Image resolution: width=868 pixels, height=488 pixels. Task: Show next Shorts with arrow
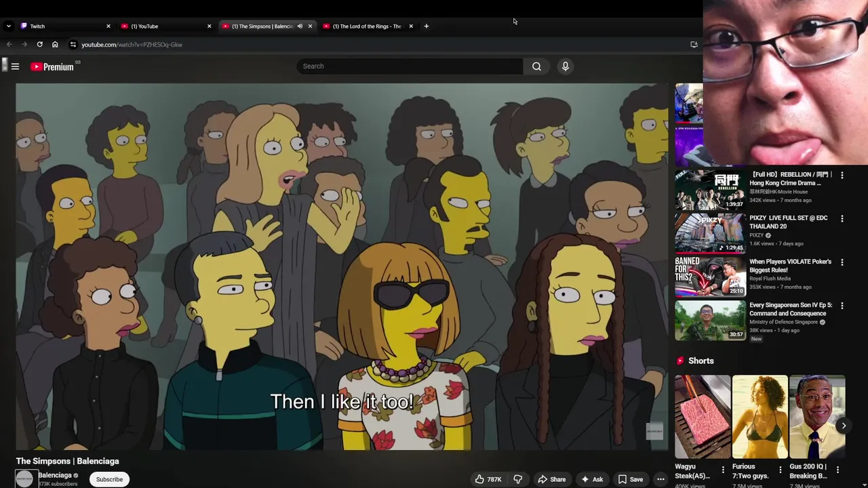843,426
